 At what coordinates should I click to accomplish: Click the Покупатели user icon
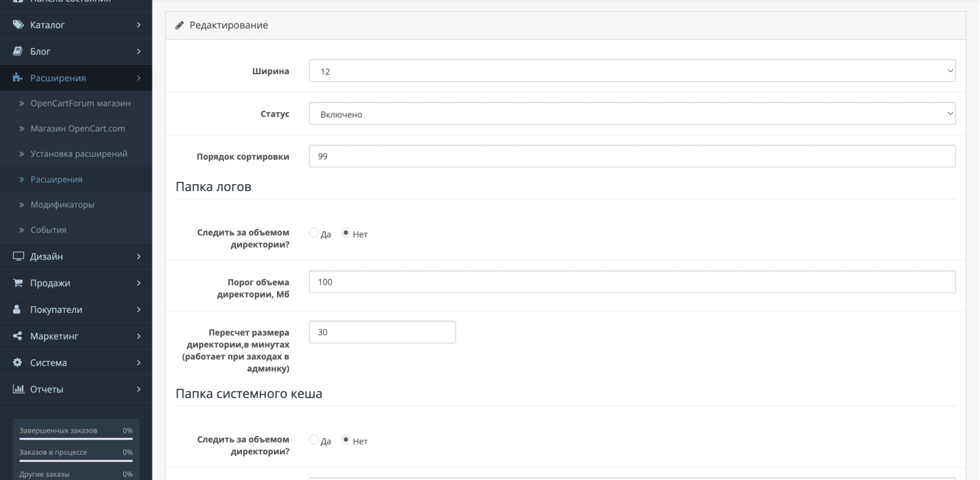[17, 309]
